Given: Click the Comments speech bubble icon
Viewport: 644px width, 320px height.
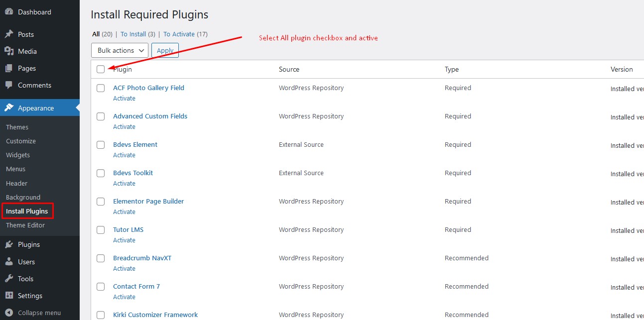Looking at the screenshot, I should pyautogui.click(x=9, y=85).
